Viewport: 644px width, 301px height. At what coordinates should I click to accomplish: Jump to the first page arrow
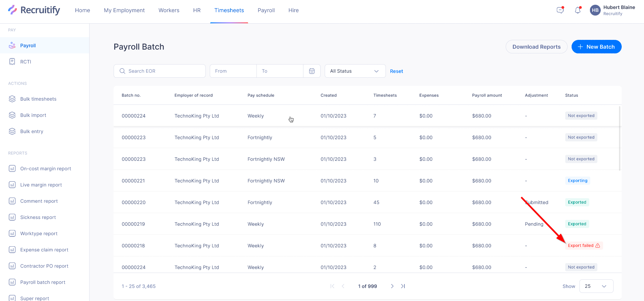tap(332, 286)
